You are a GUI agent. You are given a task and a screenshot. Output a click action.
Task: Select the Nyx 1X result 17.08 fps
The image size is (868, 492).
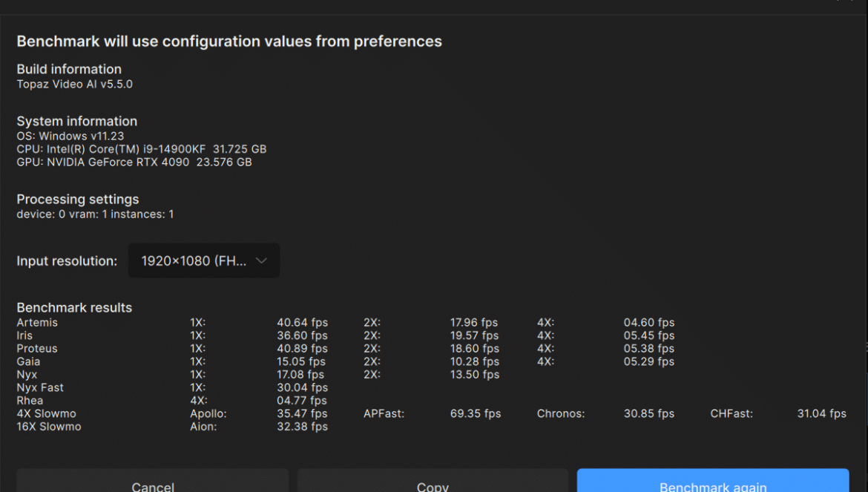[x=300, y=375]
